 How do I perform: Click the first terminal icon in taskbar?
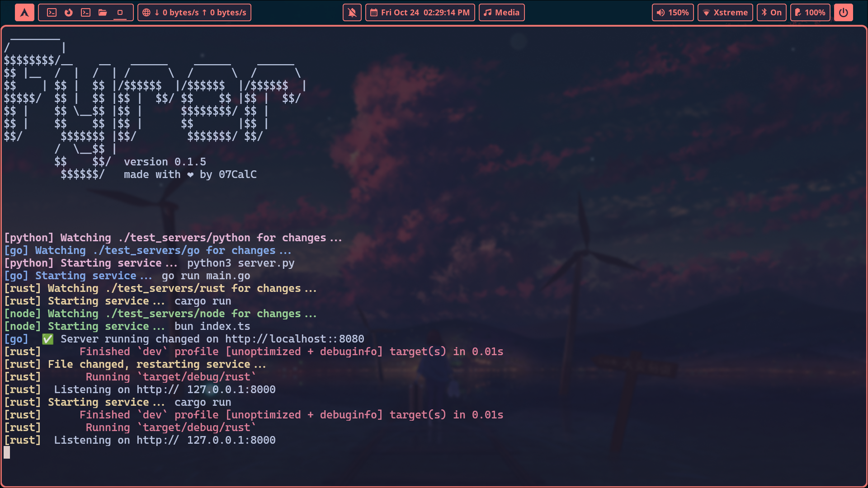[x=52, y=13]
